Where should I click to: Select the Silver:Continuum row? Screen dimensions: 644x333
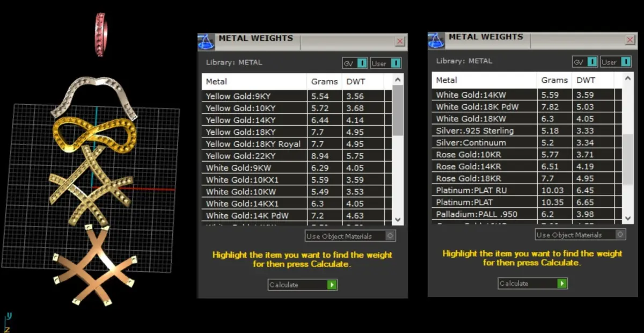tap(527, 143)
